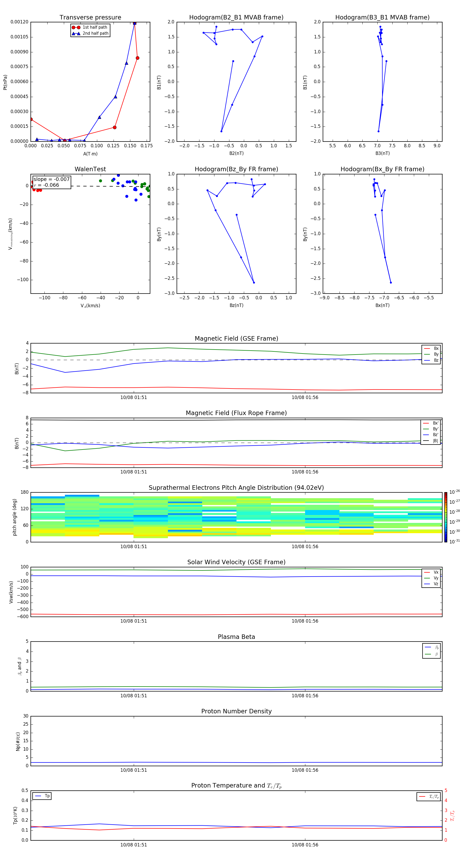Select the 'Hodogram(B3_B1 MVAB frame)' title

(382, 18)
